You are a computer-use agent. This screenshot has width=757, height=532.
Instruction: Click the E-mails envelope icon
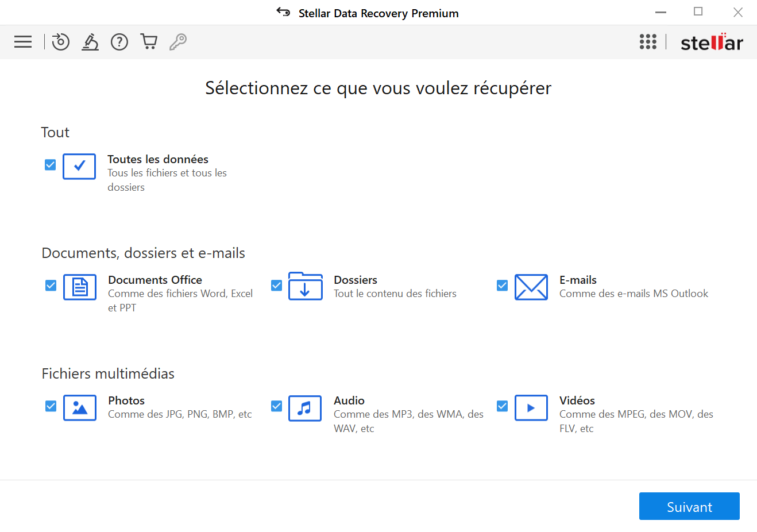(531, 287)
